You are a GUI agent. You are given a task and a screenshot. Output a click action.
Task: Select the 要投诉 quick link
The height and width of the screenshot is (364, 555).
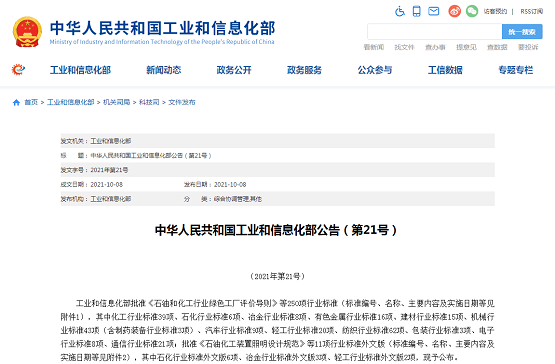pos(528,47)
